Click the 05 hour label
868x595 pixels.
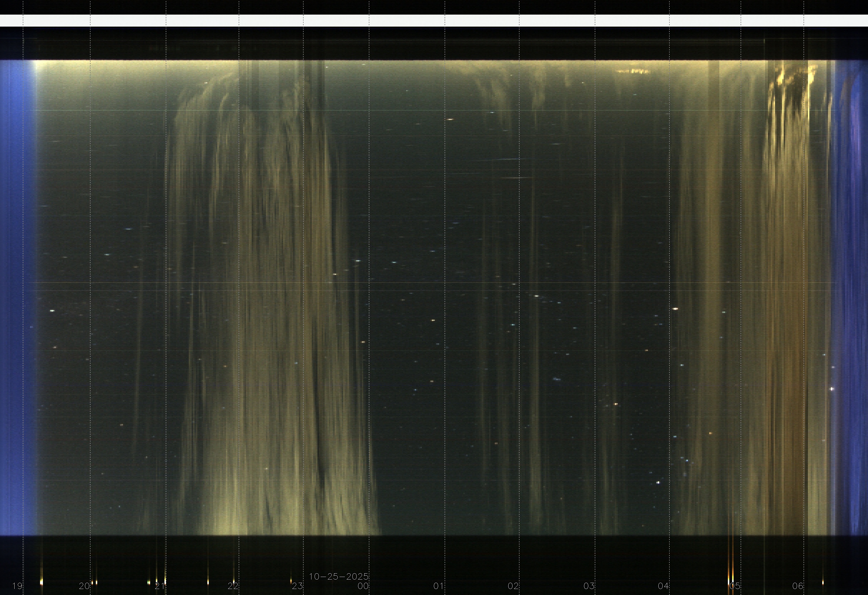click(x=735, y=586)
